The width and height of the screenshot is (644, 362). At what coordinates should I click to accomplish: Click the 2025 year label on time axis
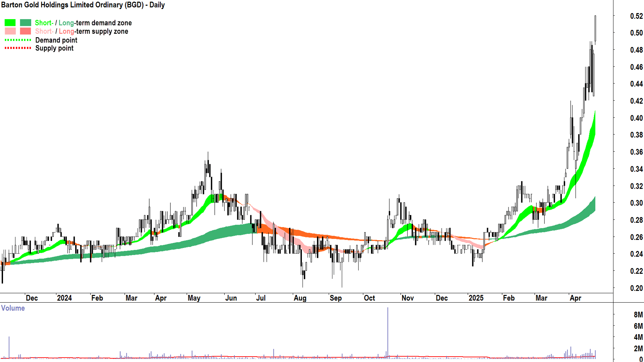476,298
